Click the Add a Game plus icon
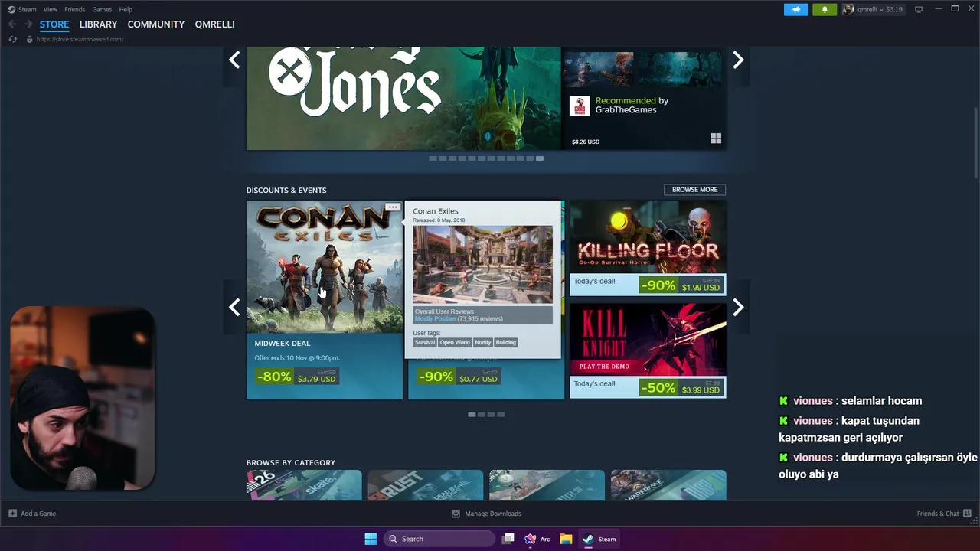This screenshot has height=551, width=980. (12, 514)
